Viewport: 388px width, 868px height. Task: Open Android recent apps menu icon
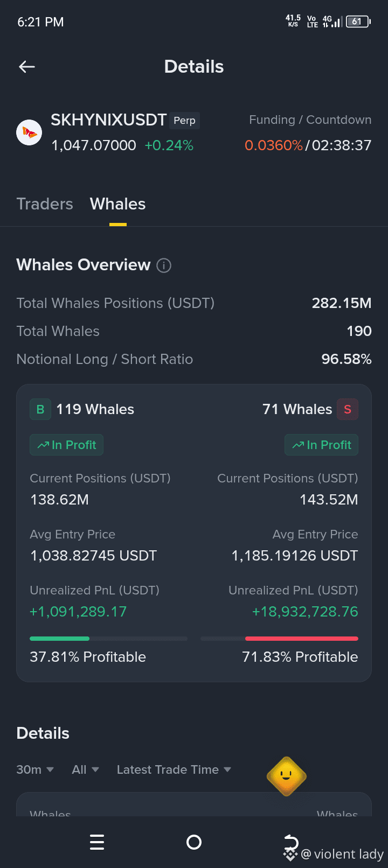click(x=97, y=842)
